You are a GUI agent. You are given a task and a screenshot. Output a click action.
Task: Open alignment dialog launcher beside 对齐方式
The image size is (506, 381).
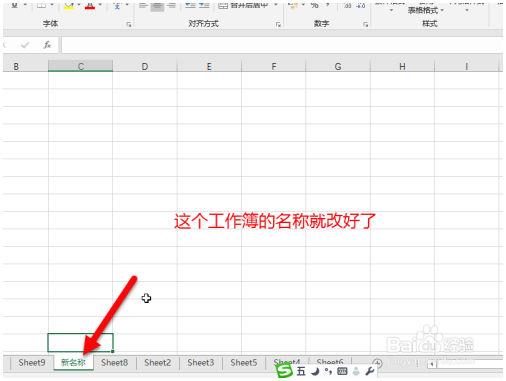pyautogui.click(x=278, y=24)
